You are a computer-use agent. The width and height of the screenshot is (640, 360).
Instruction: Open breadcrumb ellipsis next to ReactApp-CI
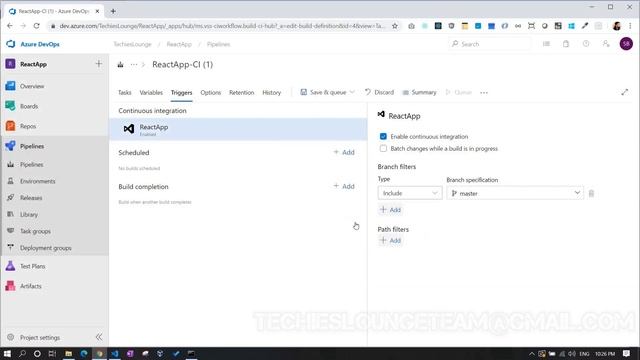click(134, 64)
